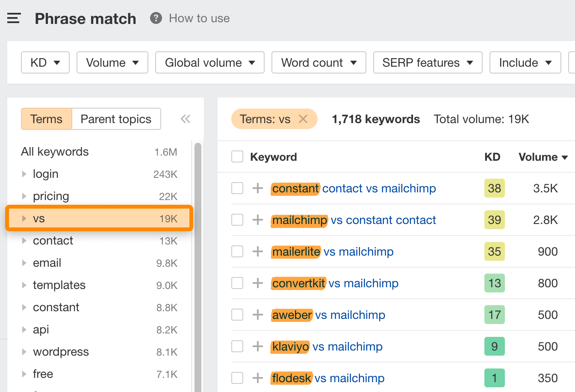575x392 pixels.
Task: Click plus icon next to 'klaviyo vs mailchimp'
Action: (258, 347)
